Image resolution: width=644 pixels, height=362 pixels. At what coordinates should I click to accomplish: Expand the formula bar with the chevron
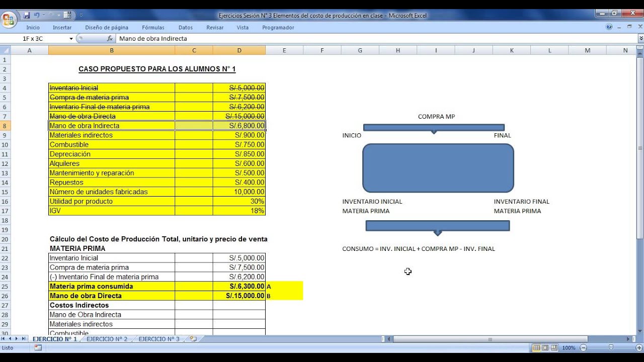(640, 39)
